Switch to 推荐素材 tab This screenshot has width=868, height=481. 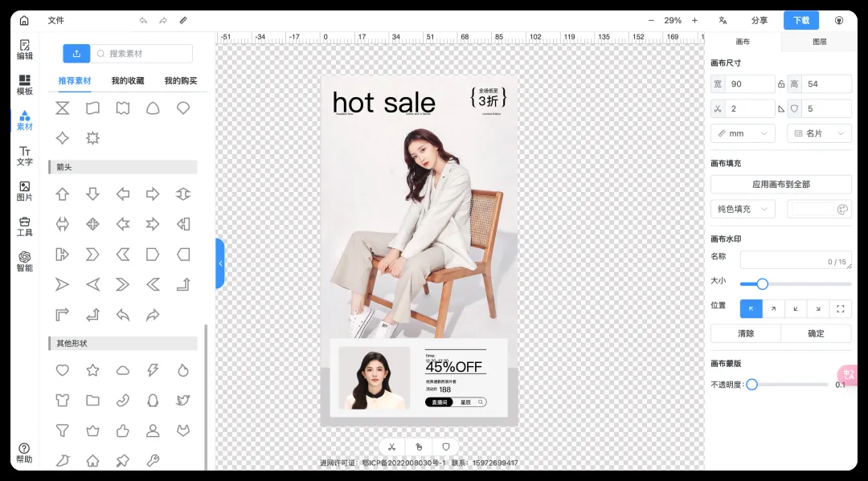pos(75,81)
